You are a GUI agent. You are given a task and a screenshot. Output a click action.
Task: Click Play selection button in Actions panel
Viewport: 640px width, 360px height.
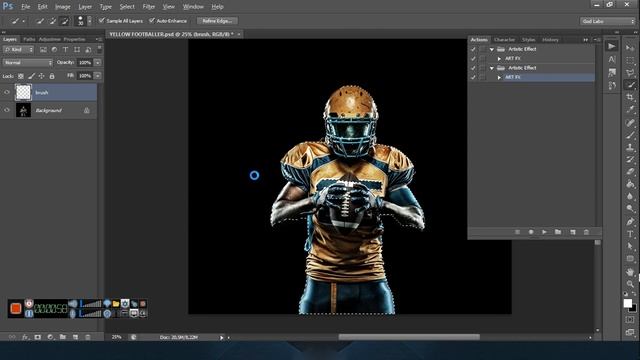pos(544,232)
